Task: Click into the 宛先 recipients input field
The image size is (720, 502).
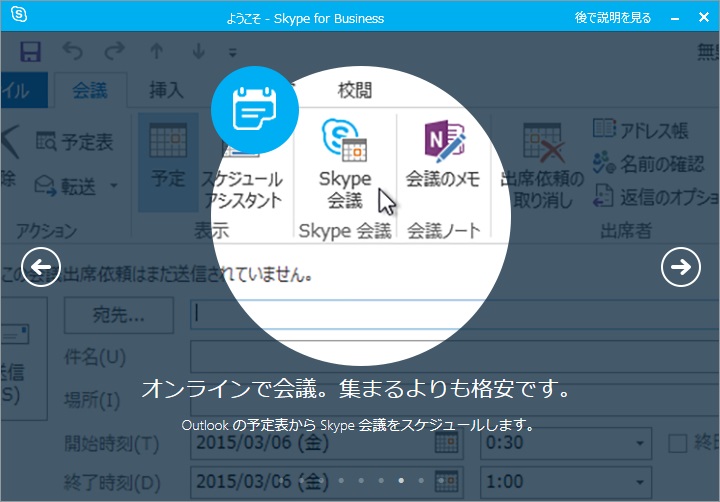Action: coord(455,314)
